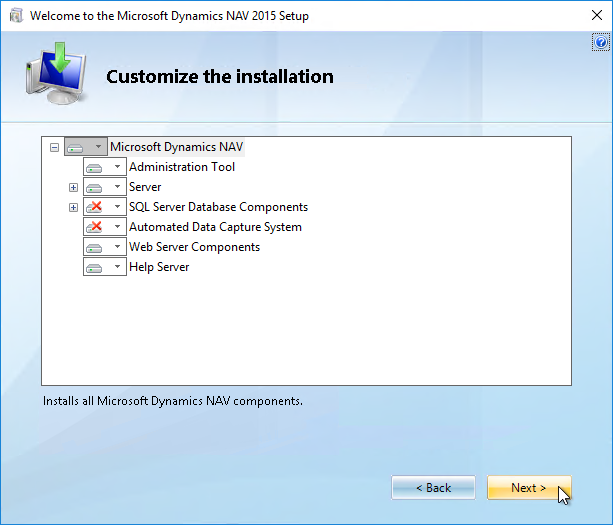This screenshot has width=613, height=525.
Task: Select the Automated Data Capture System label
Action: (215, 227)
